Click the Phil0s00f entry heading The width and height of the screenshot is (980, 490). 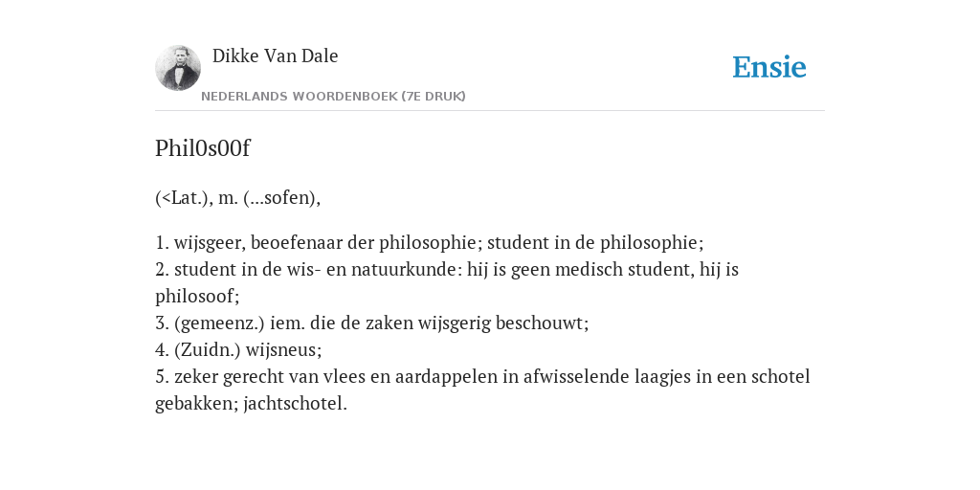[x=203, y=148]
